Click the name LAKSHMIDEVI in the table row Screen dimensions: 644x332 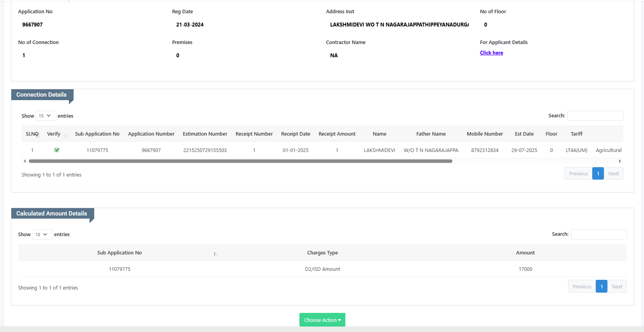[380, 150]
